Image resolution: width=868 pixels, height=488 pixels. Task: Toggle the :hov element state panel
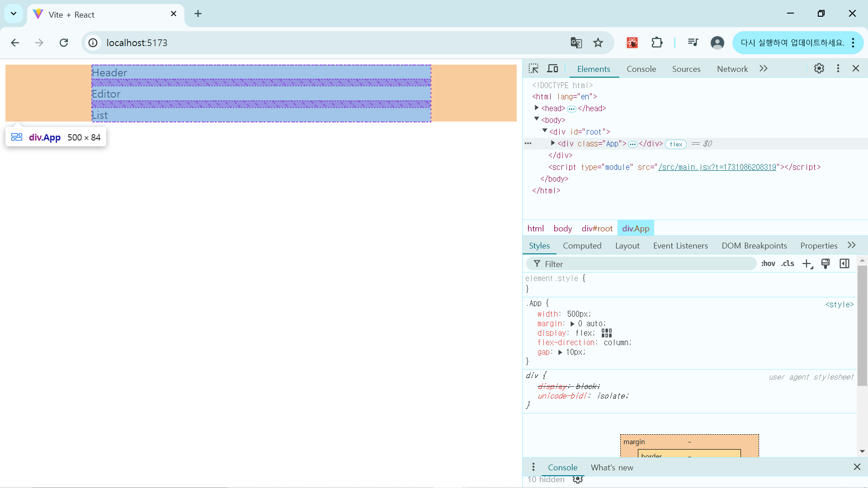tap(768, 263)
